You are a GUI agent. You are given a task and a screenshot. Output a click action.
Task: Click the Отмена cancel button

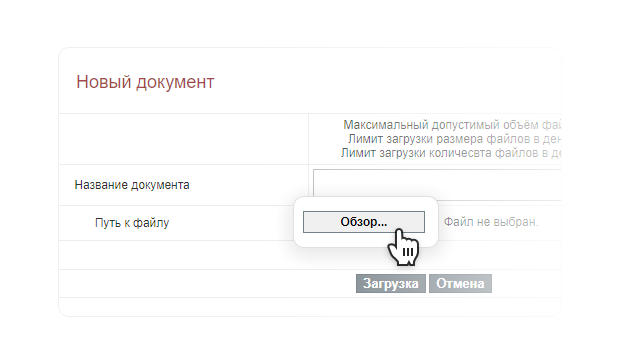(x=460, y=284)
